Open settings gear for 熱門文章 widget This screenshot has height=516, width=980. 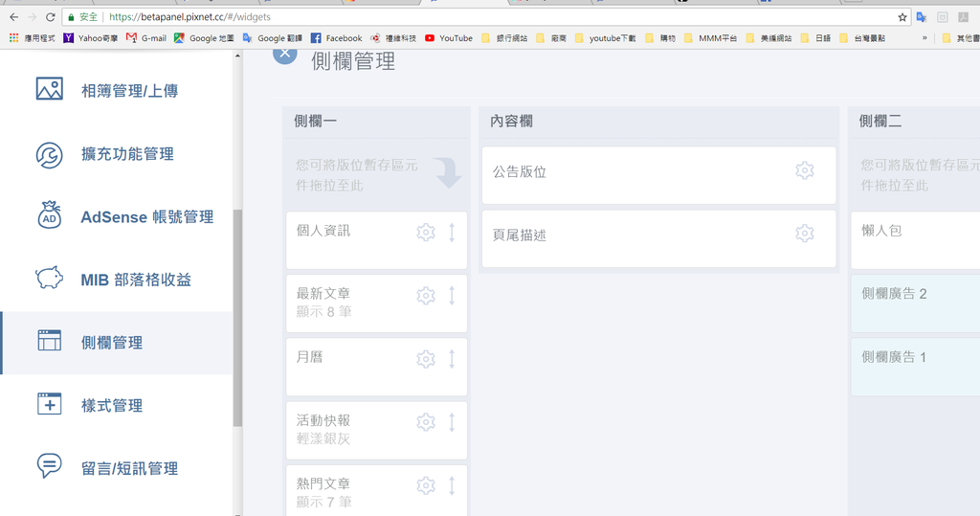pyautogui.click(x=426, y=485)
